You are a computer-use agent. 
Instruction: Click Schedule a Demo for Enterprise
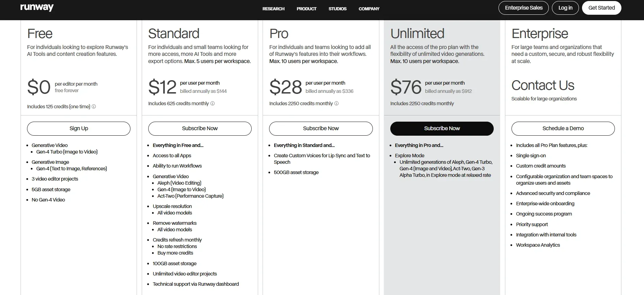click(563, 128)
